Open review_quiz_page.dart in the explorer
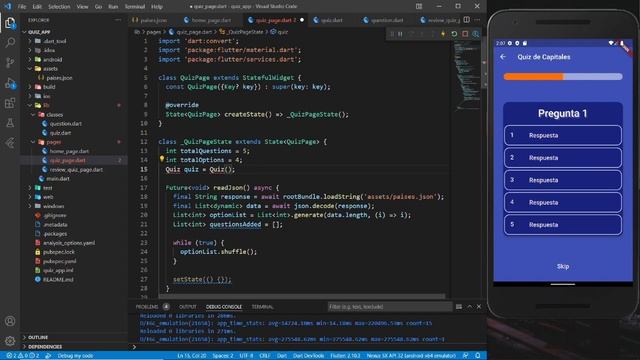640x360 pixels. click(76, 169)
